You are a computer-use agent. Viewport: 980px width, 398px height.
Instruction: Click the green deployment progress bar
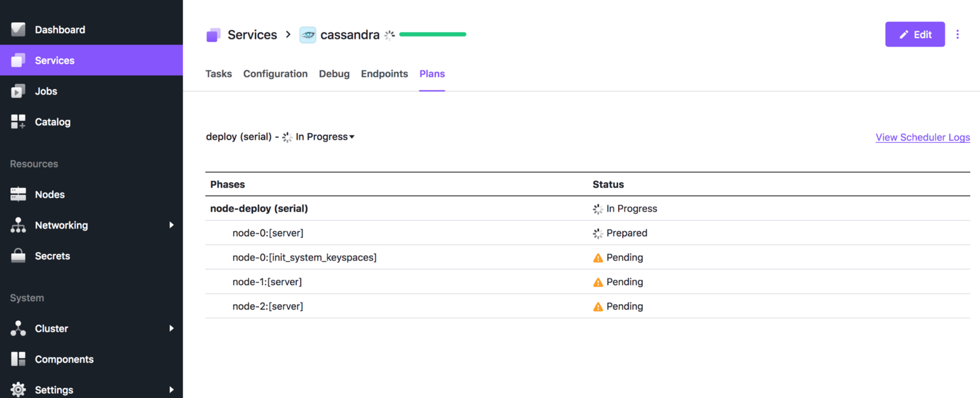(x=432, y=34)
